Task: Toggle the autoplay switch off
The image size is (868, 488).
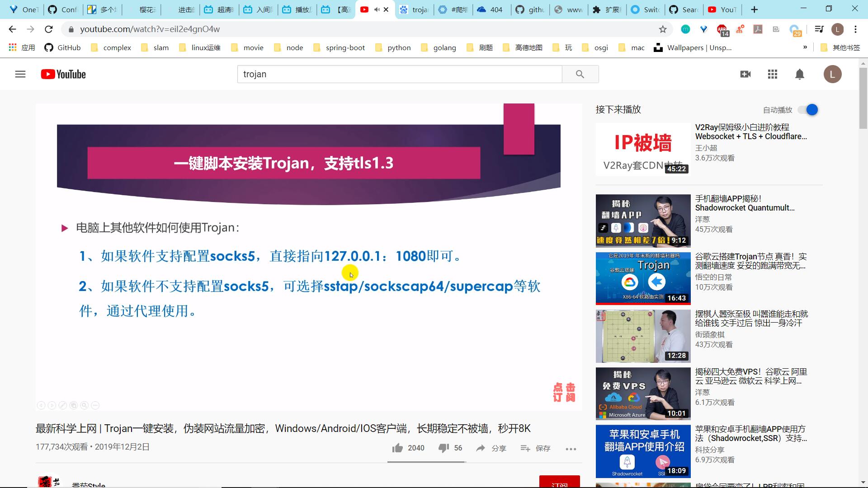Action: click(808, 110)
